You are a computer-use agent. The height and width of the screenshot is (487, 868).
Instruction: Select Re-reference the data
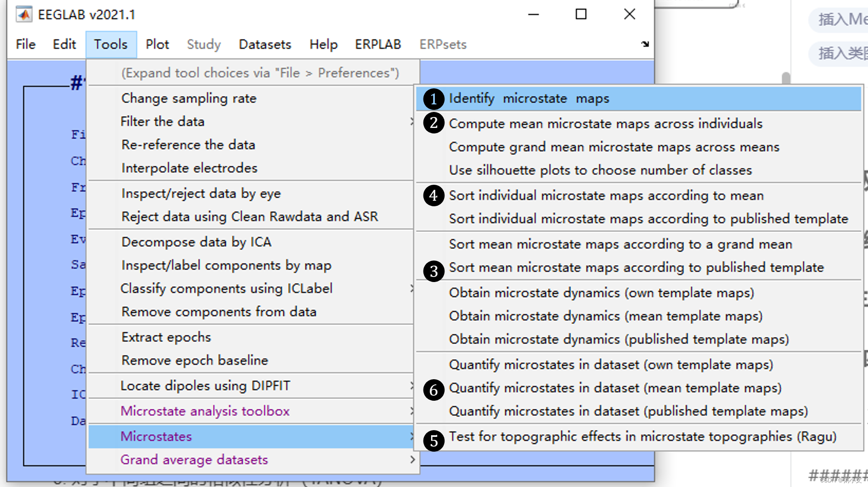tap(251, 145)
